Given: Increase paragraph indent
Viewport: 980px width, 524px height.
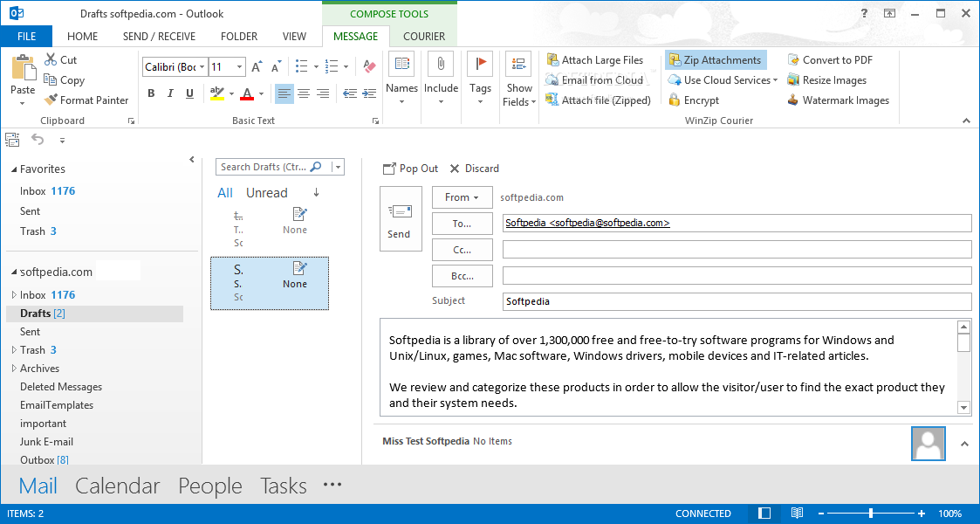Looking at the screenshot, I should (x=369, y=93).
